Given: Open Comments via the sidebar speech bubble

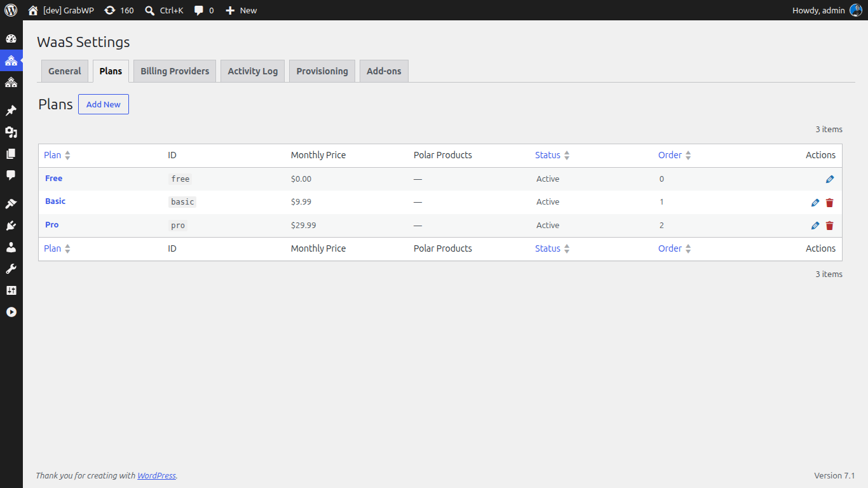Looking at the screenshot, I should coord(11,175).
